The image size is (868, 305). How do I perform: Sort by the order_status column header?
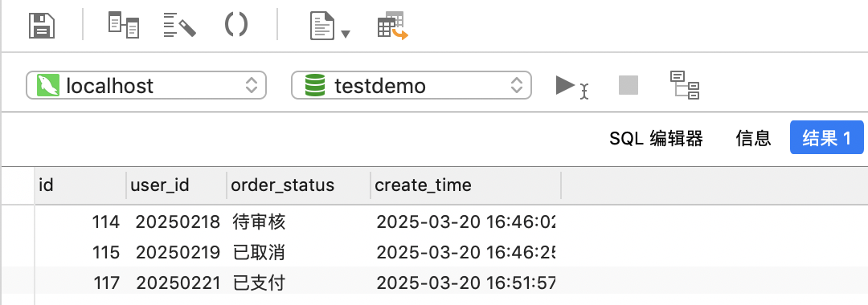[x=298, y=185]
